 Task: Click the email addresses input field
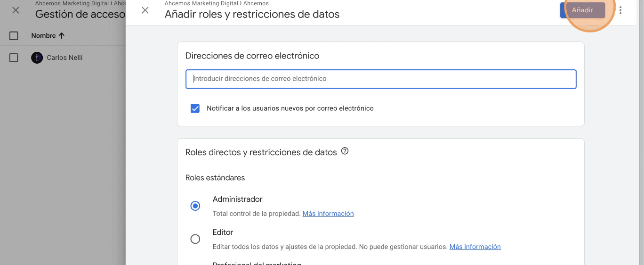[381, 79]
